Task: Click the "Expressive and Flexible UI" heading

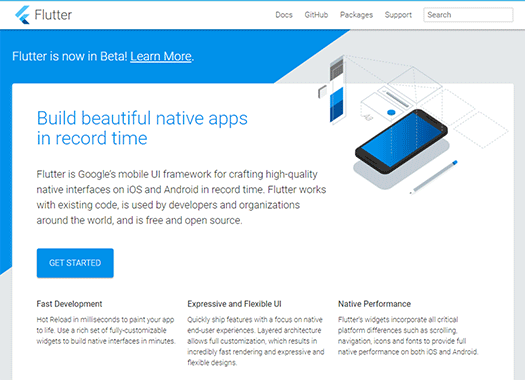Action: [234, 304]
